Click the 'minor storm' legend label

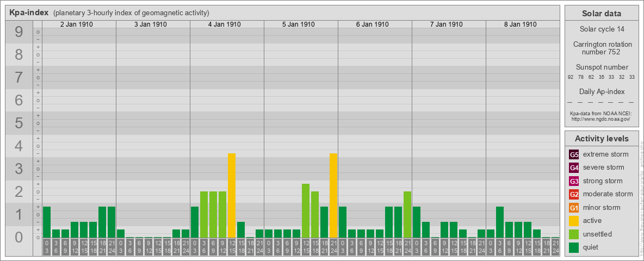pos(602,207)
